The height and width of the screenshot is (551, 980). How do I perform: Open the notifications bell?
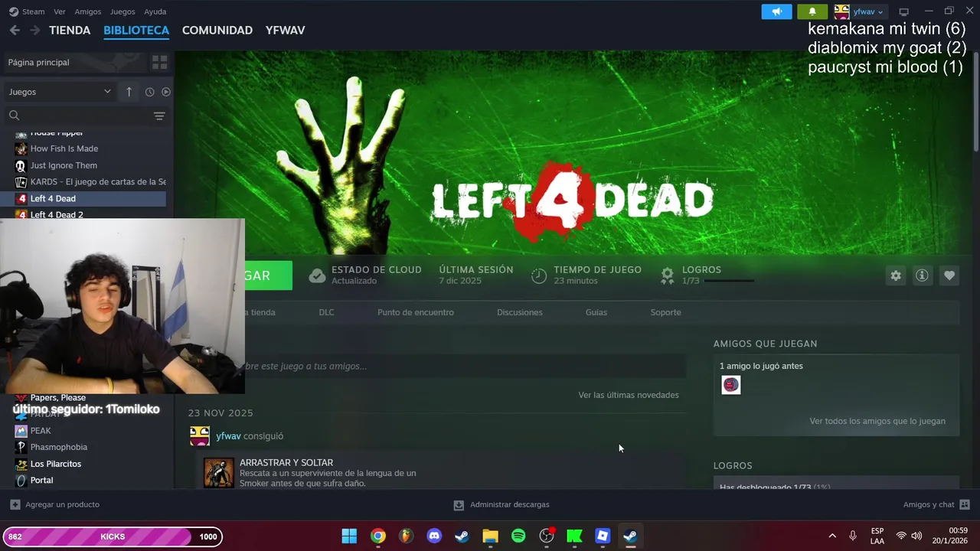[x=812, y=11]
